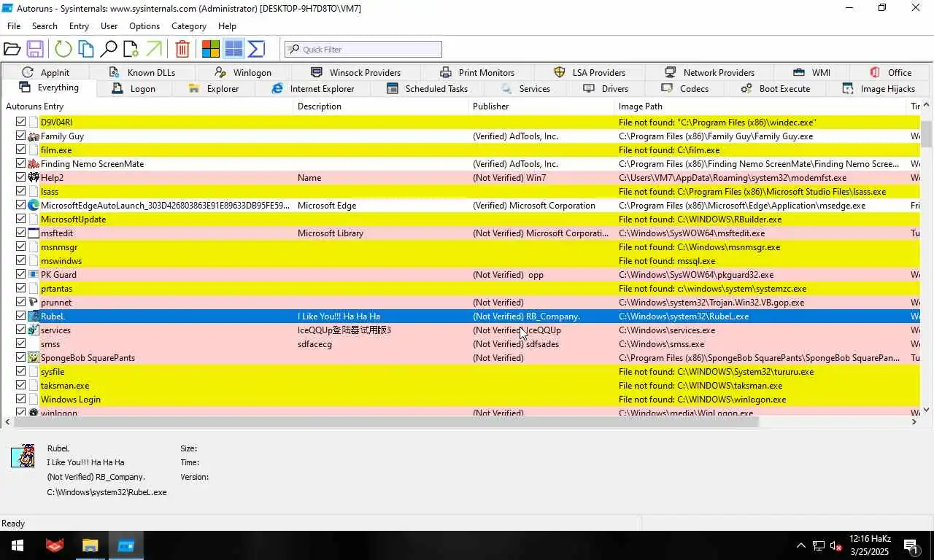Click the vertical scrollbar down arrow
The image size is (934, 560).
point(927,410)
